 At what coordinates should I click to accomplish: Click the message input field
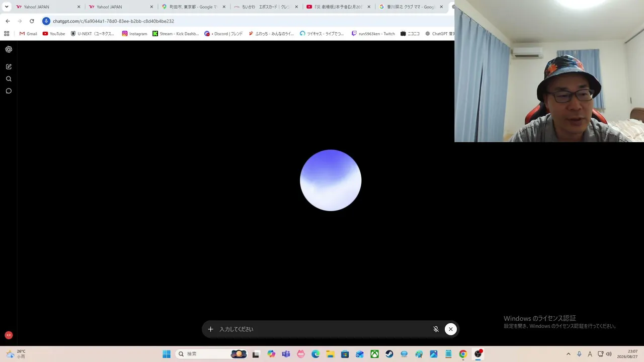tap(322, 329)
